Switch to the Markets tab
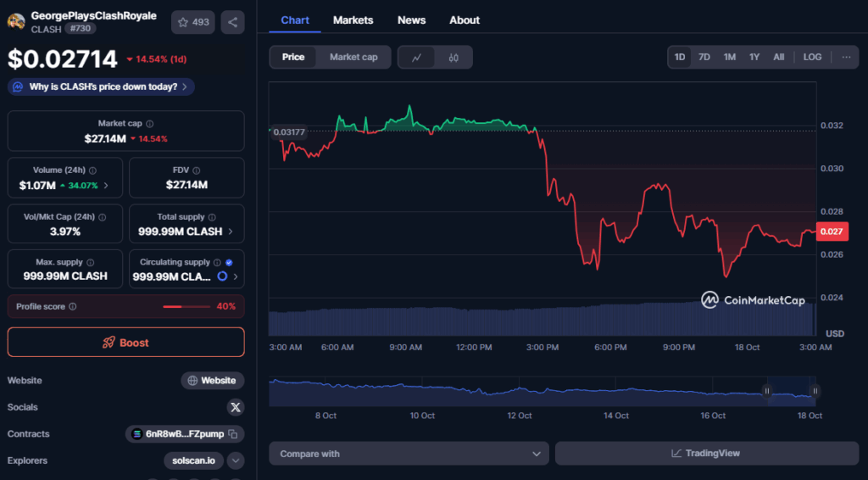Viewport: 868px width, 480px height. point(353,20)
